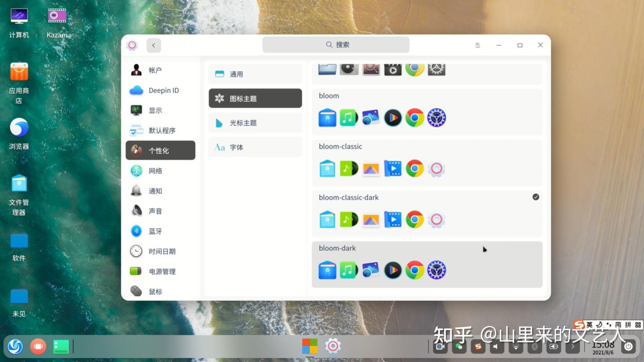Open the 文件管理器 desktop icon
The height and width of the screenshot is (362, 644).
19,195
